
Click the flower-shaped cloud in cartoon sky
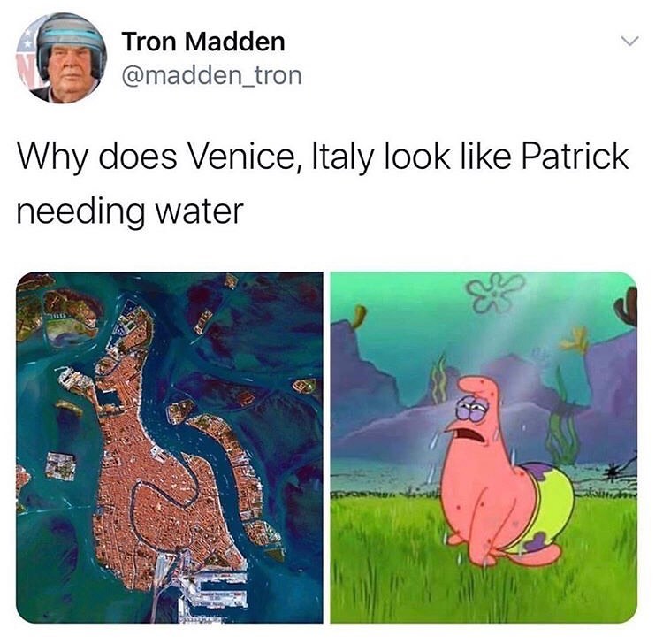coord(496,292)
